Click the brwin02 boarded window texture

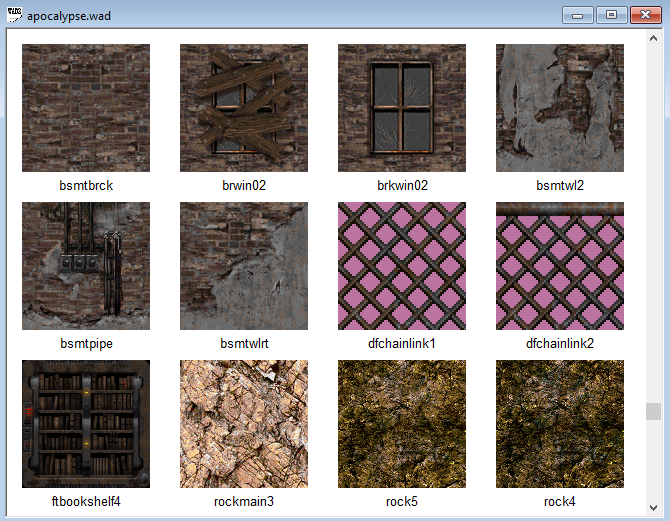(x=244, y=108)
